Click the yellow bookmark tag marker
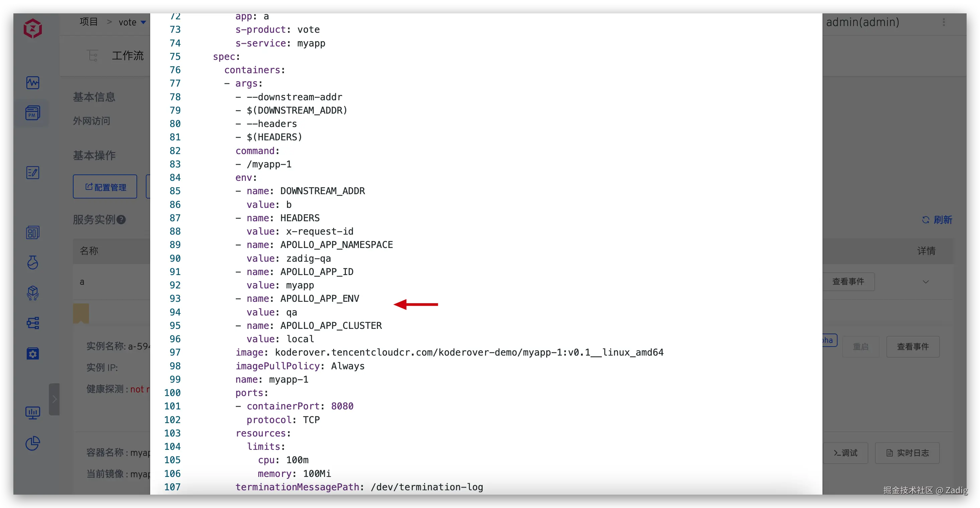This screenshot has height=508, width=980. 81,313
